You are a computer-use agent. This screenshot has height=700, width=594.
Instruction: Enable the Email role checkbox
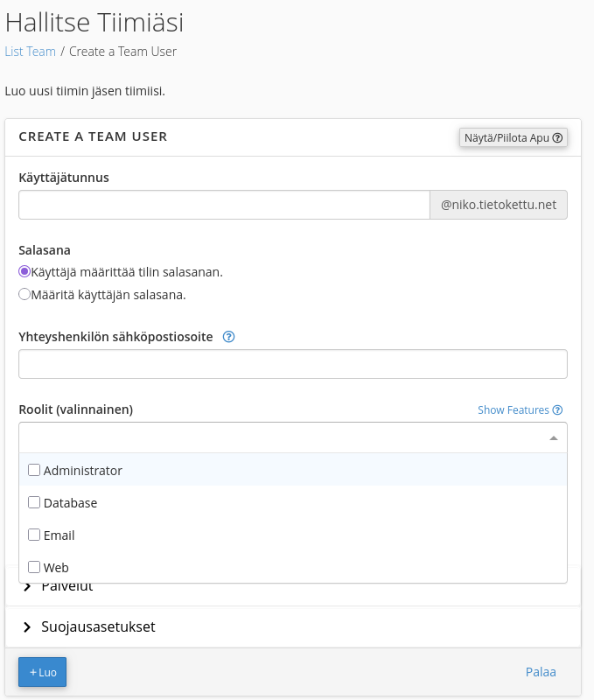point(34,535)
